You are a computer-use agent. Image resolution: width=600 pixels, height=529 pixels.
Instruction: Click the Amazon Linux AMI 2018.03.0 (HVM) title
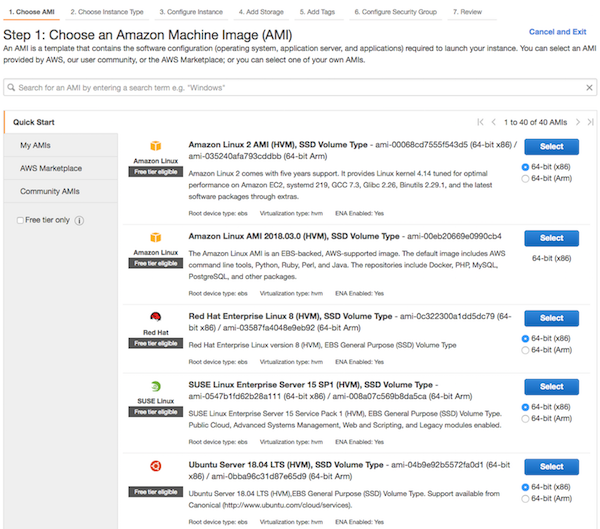(x=294, y=236)
